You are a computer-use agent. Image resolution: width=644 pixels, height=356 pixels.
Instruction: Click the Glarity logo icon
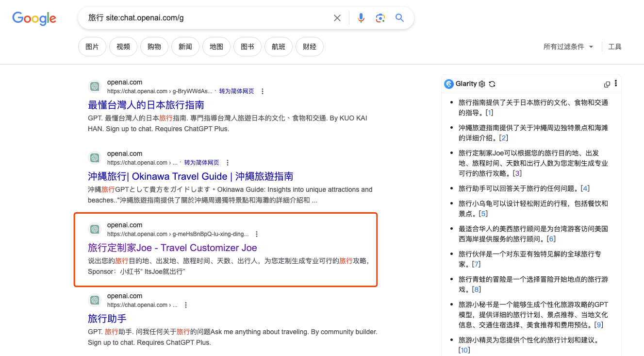[449, 84]
